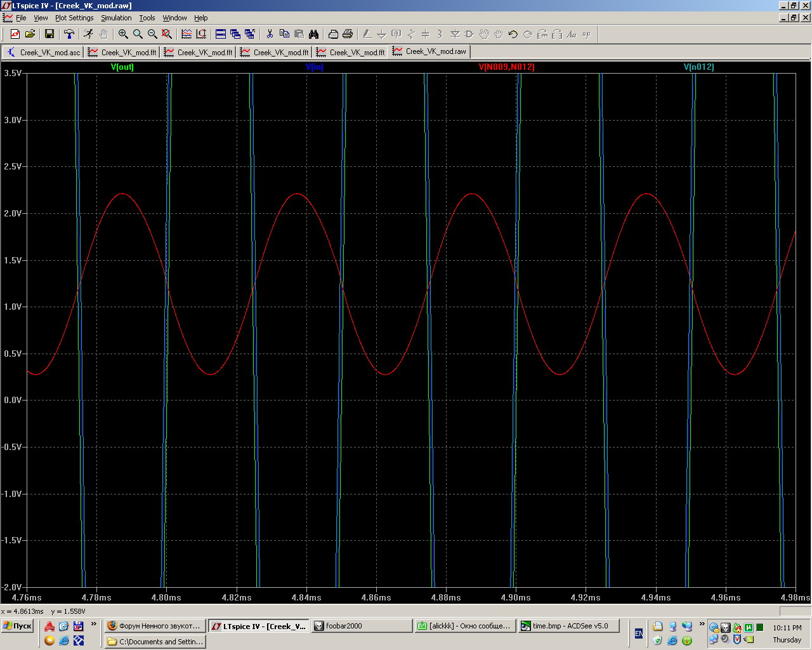The width and height of the screenshot is (812, 650).
Task: Print the plot with printer icon
Action: pos(348,34)
